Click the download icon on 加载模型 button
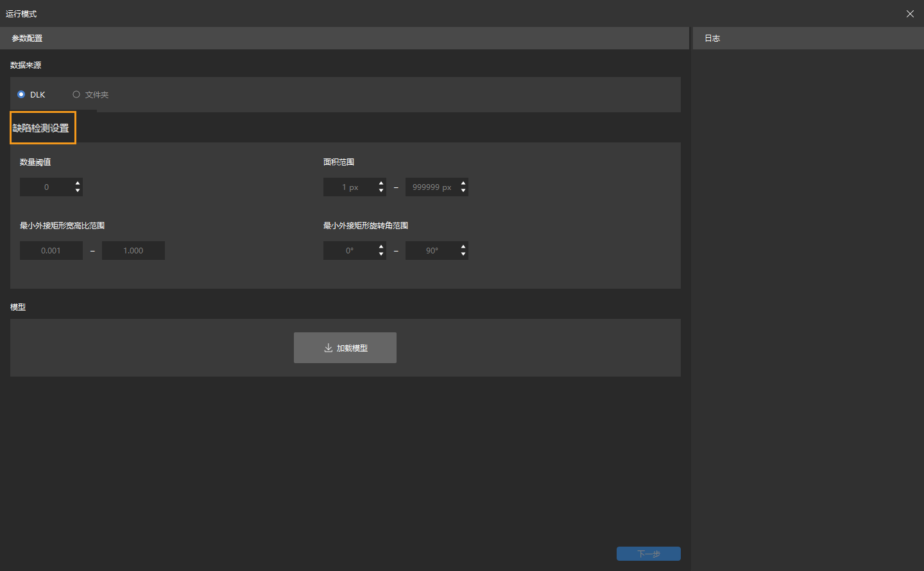This screenshot has height=571, width=924. 329,348
